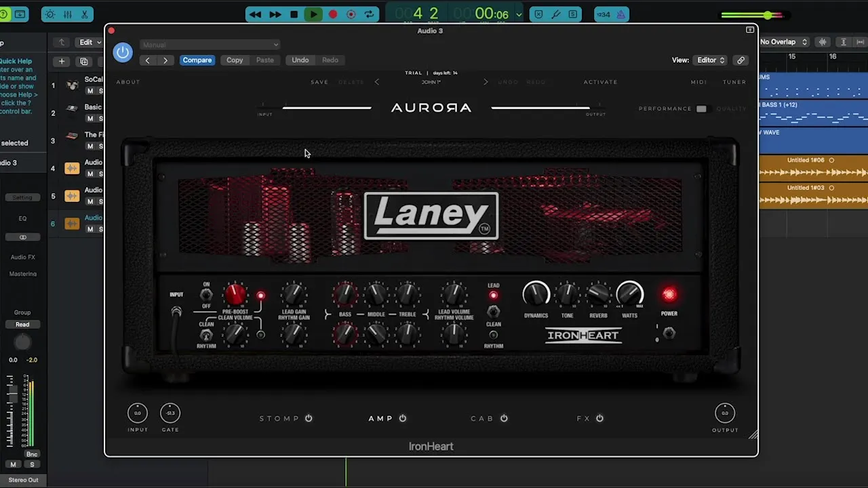Toggle the plugin power bypass button
Image resolution: width=868 pixels, height=488 pixels.
[123, 52]
